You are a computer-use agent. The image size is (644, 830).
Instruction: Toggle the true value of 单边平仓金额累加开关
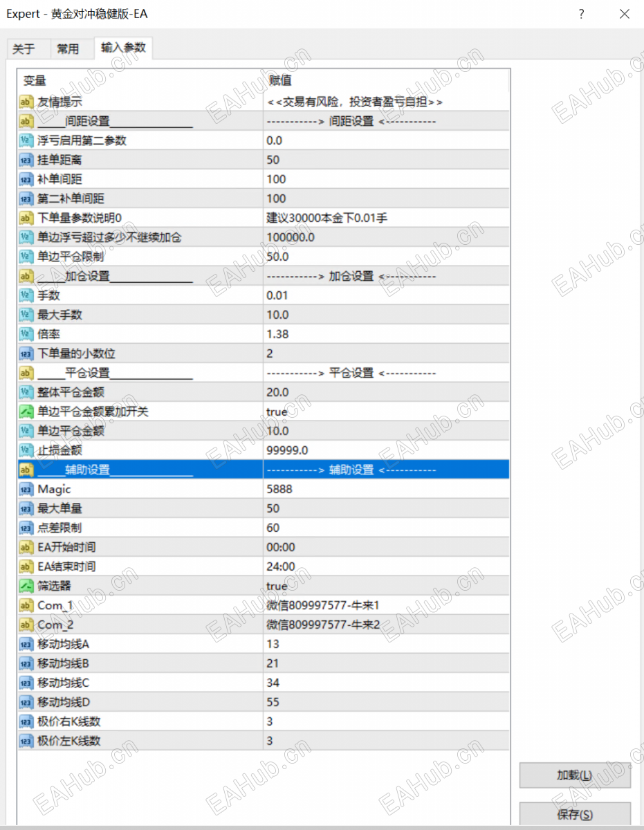[277, 412]
